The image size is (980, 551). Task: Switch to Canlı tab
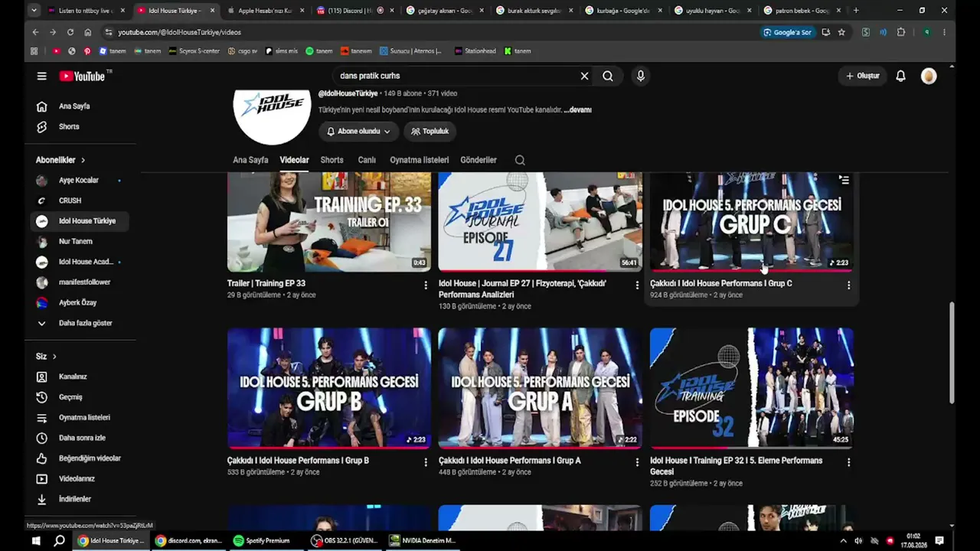click(367, 160)
